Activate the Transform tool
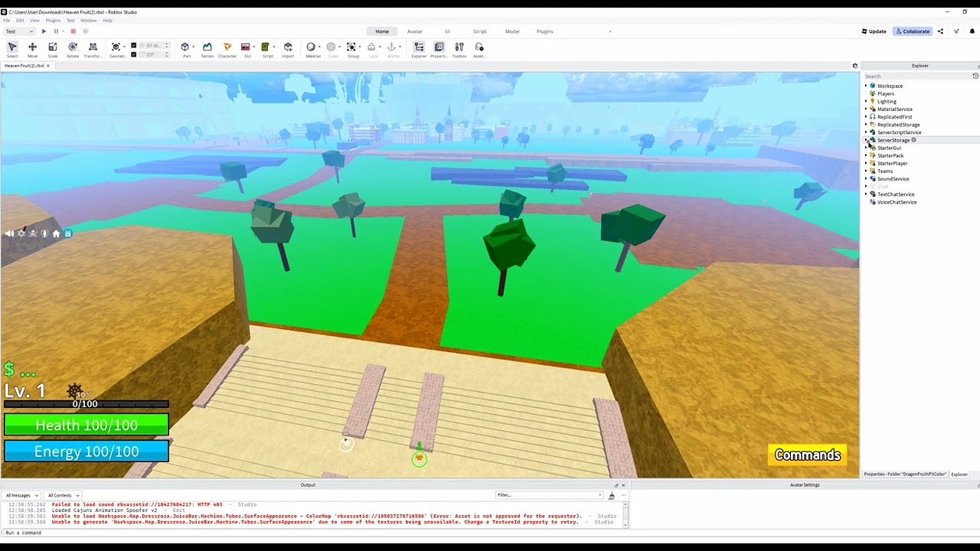The height and width of the screenshot is (551, 980). 93,50
